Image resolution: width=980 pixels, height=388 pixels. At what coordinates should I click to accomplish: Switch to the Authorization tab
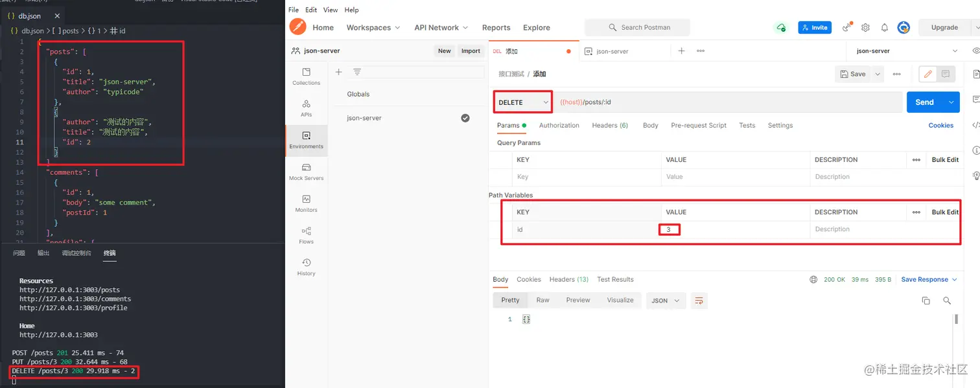click(559, 126)
